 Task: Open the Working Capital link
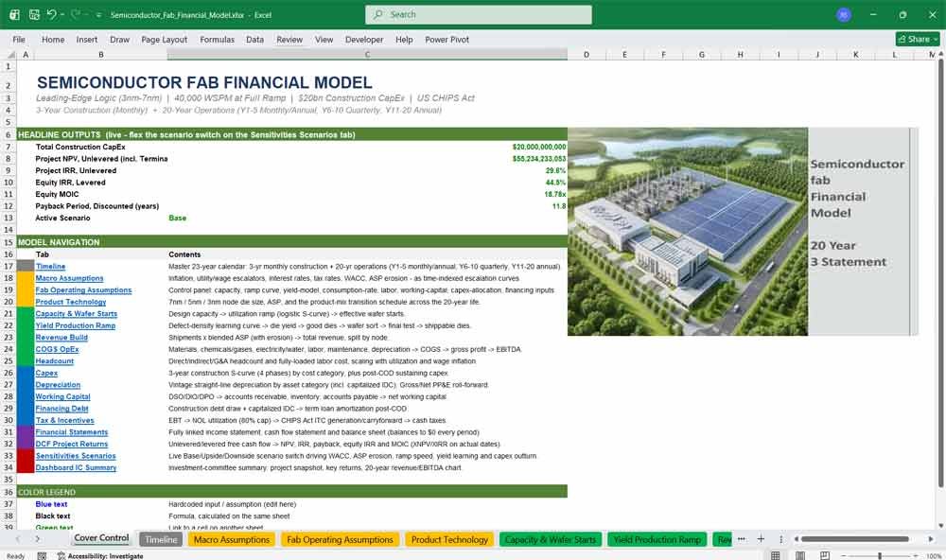[62, 396]
